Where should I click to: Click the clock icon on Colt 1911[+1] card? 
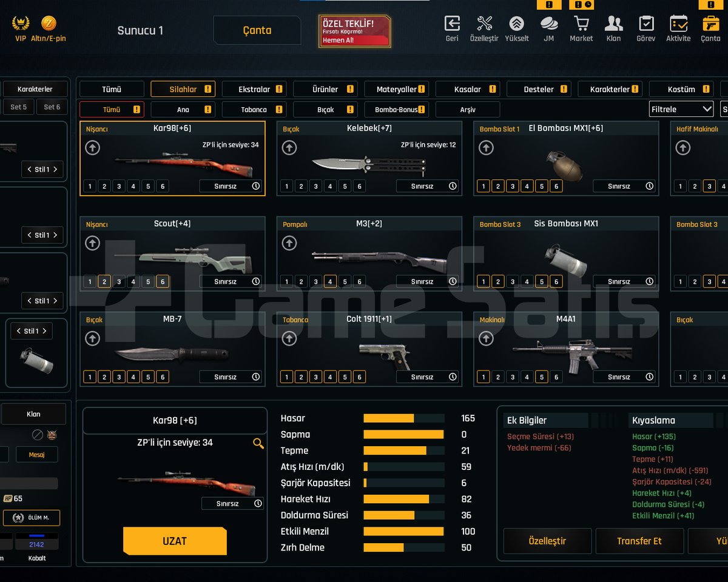(453, 377)
